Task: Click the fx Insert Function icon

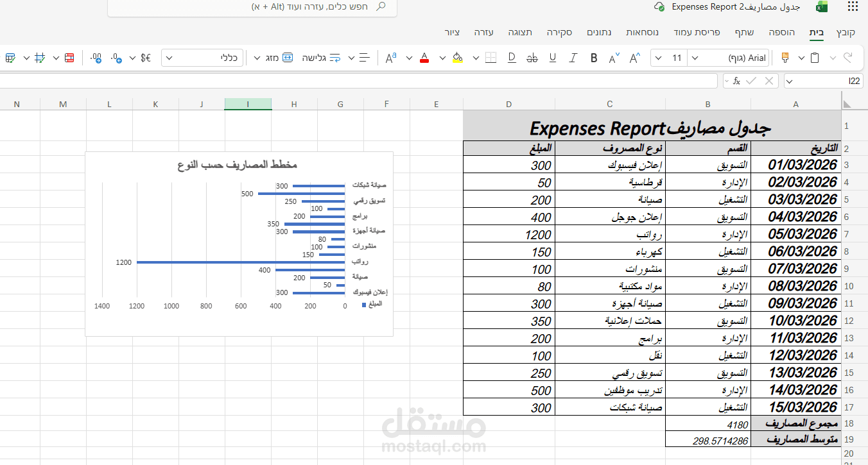Action: point(737,81)
